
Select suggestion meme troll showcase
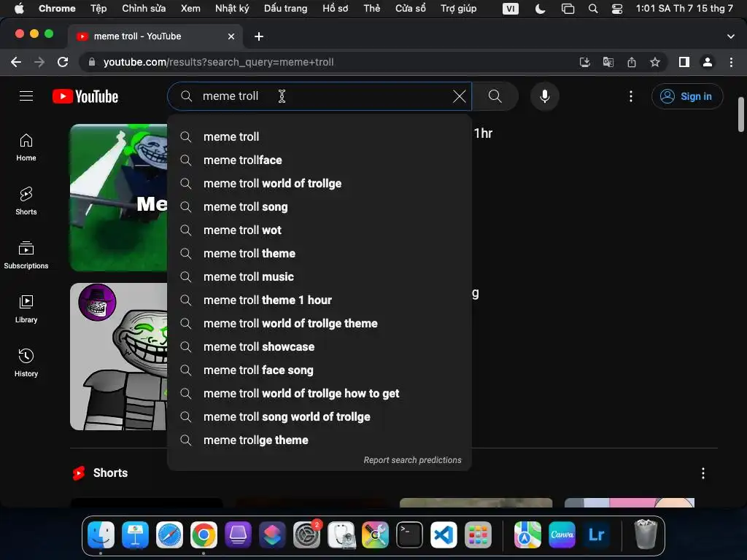tap(320, 346)
